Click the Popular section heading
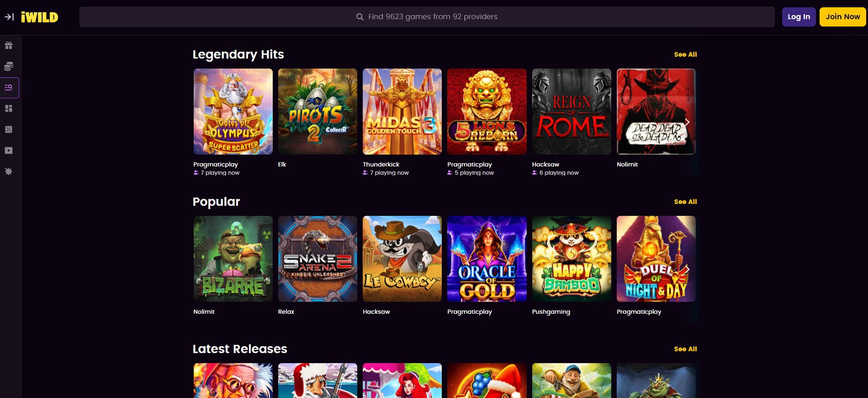The image size is (868, 398). [216, 202]
